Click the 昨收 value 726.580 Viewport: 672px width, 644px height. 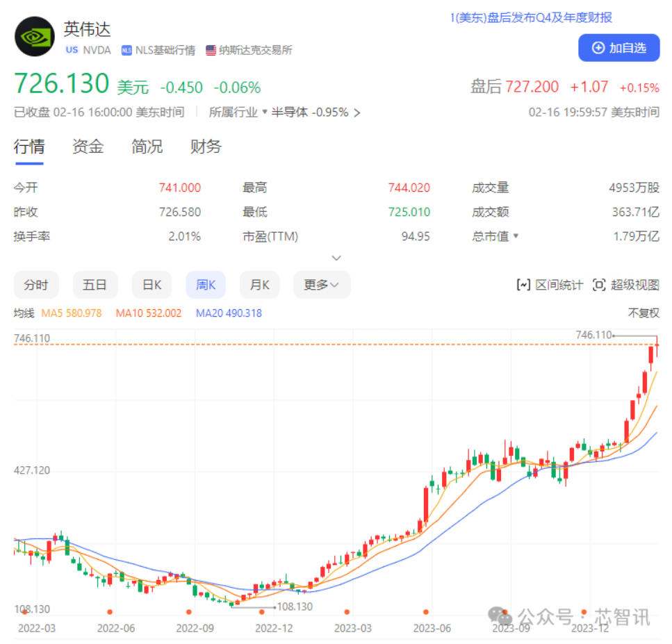click(179, 212)
